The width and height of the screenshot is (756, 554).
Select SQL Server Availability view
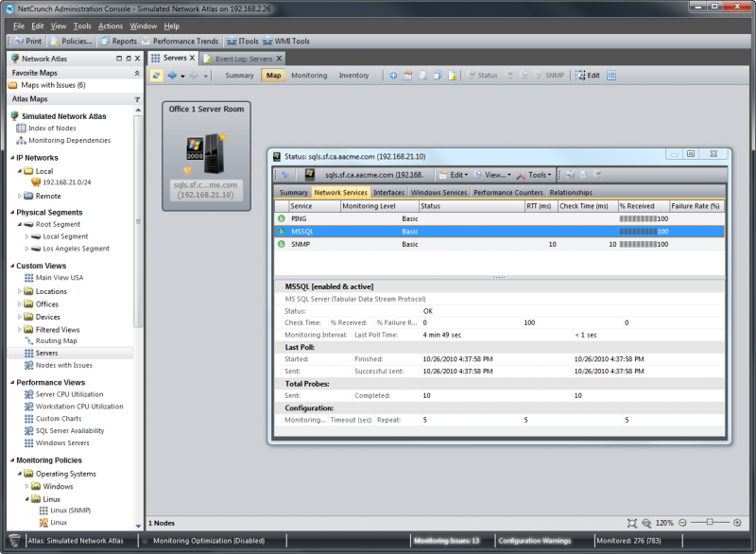(70, 430)
